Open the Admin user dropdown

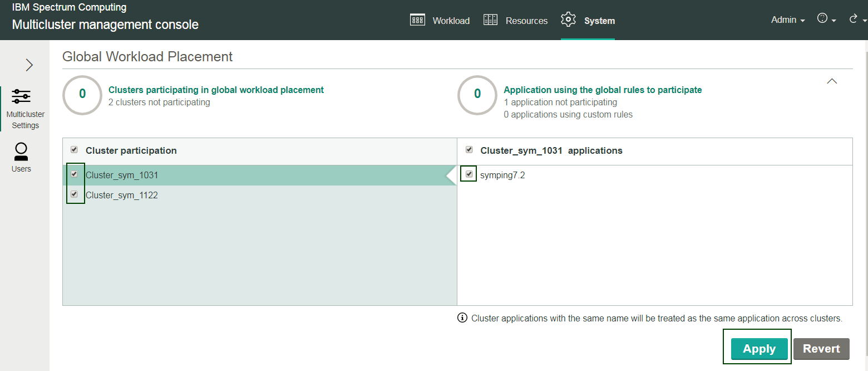pyautogui.click(x=788, y=20)
